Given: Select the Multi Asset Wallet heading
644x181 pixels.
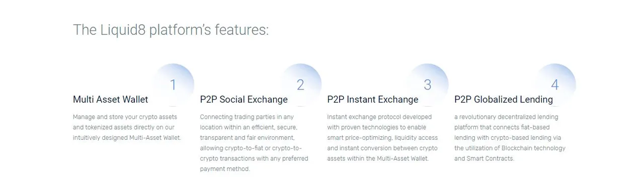Looking at the screenshot, I should click(x=111, y=100).
